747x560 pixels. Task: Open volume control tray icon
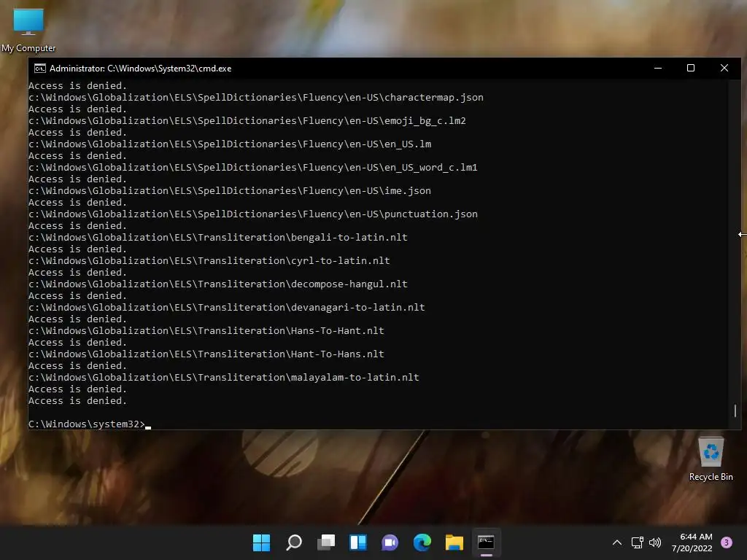tap(655, 542)
